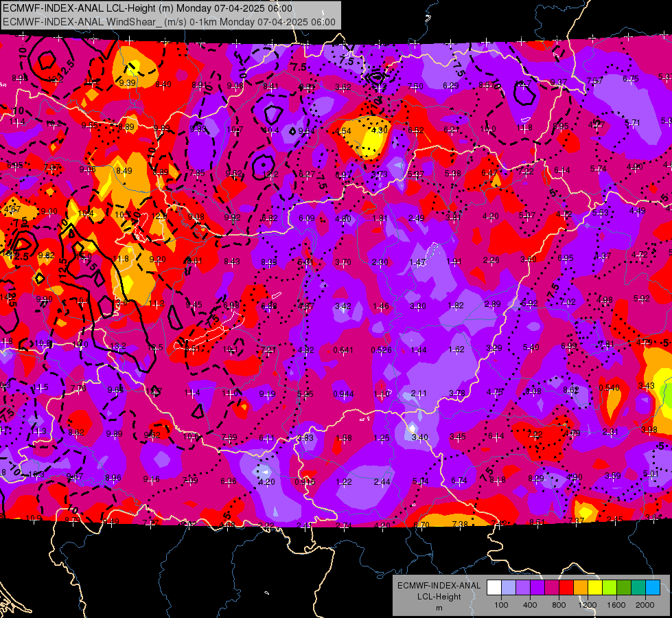Click the grid value 0.526

pos(381,350)
